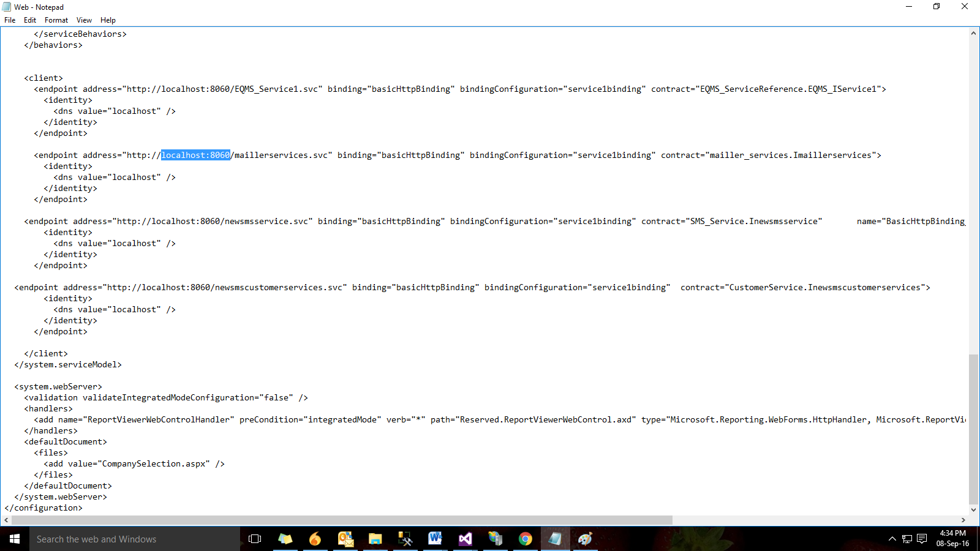Image resolution: width=980 pixels, height=551 pixels.
Task: Click the horizontal scrollbar right arrow
Action: (963, 520)
